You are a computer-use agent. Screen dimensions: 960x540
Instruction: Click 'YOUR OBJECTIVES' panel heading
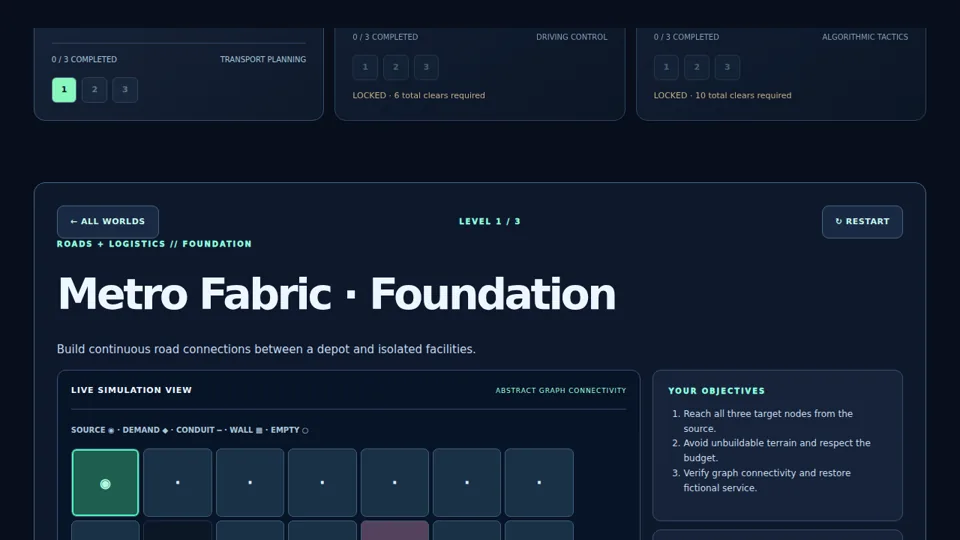pos(716,391)
